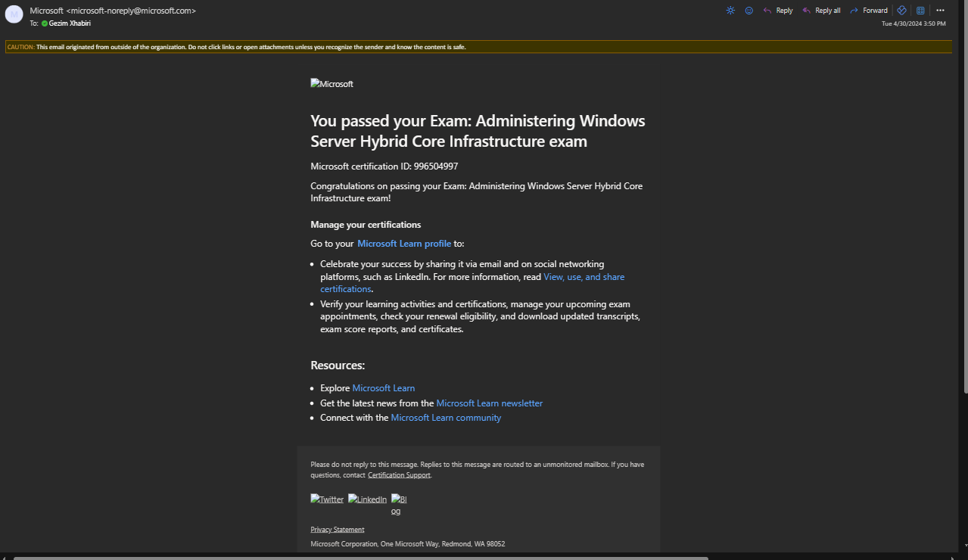Click the LinkedIn image link
This screenshot has width=968, height=560.
tap(367, 499)
